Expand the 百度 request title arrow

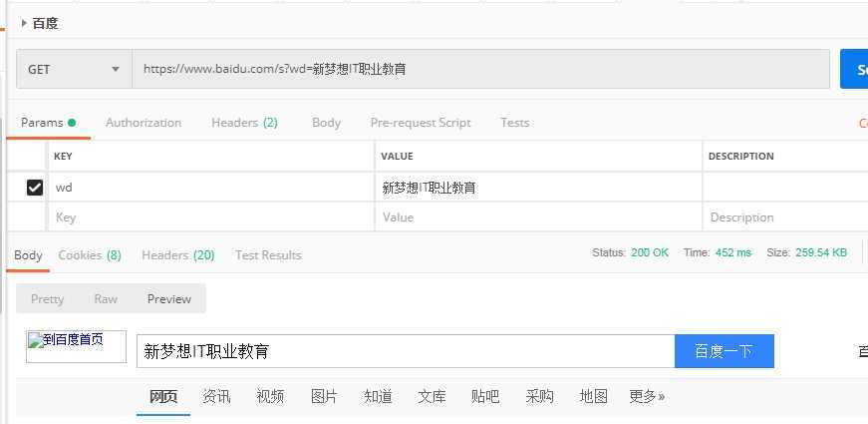coord(24,23)
